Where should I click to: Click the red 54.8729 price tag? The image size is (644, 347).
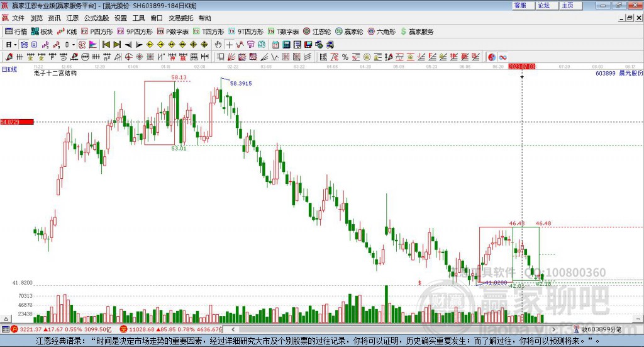pos(17,122)
